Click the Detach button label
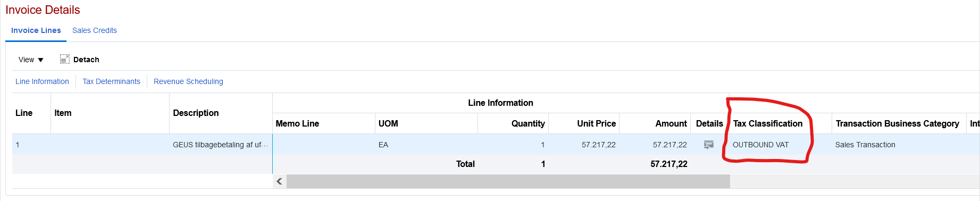 click(x=86, y=60)
